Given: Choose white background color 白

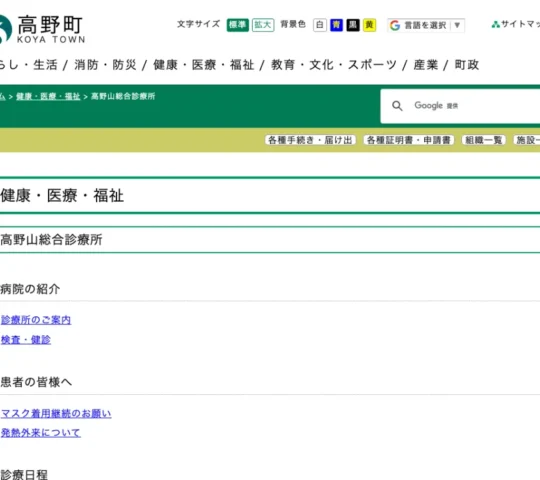Looking at the screenshot, I should point(320,25).
